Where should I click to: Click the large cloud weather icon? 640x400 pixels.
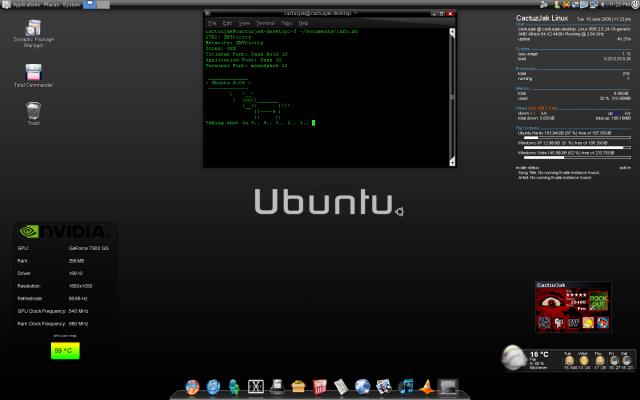tap(514, 358)
